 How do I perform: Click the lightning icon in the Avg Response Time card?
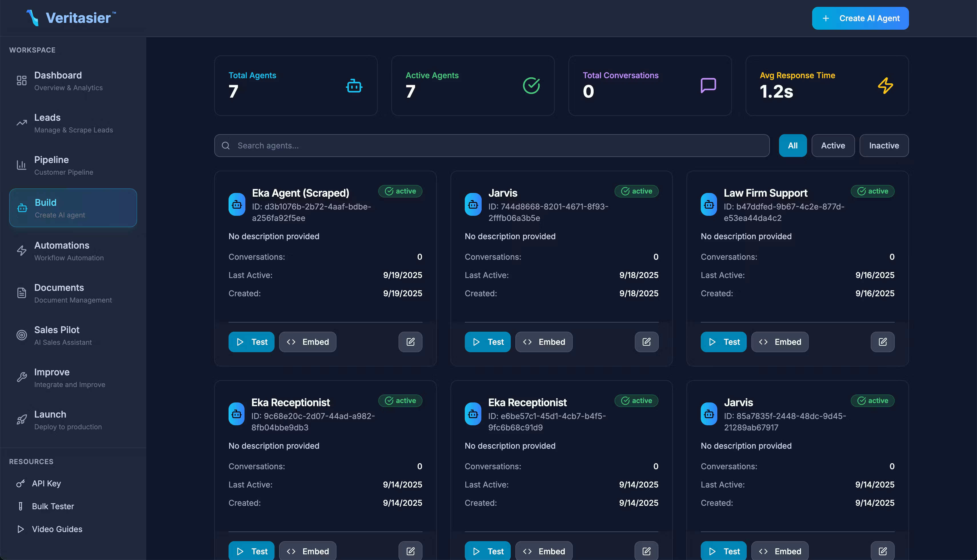coord(885,86)
